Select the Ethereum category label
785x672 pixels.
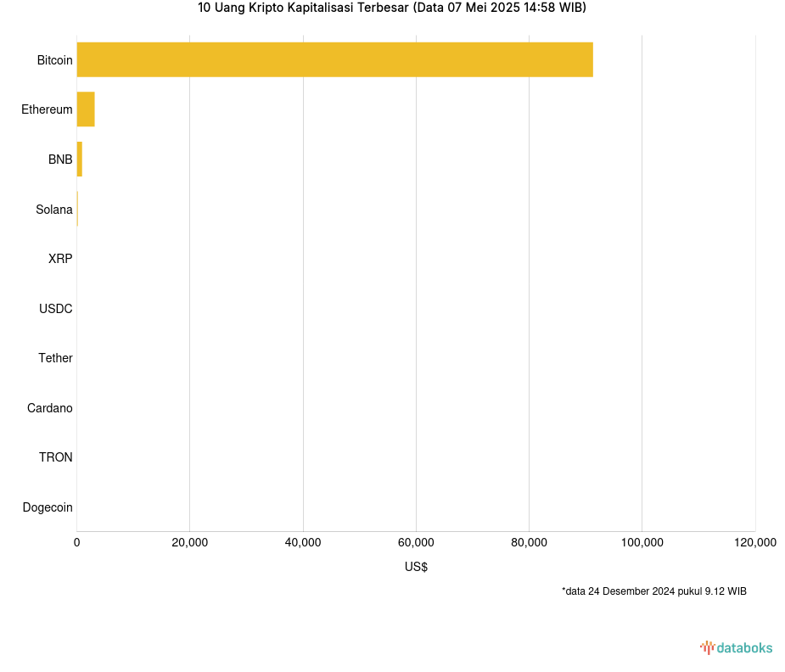(x=47, y=109)
